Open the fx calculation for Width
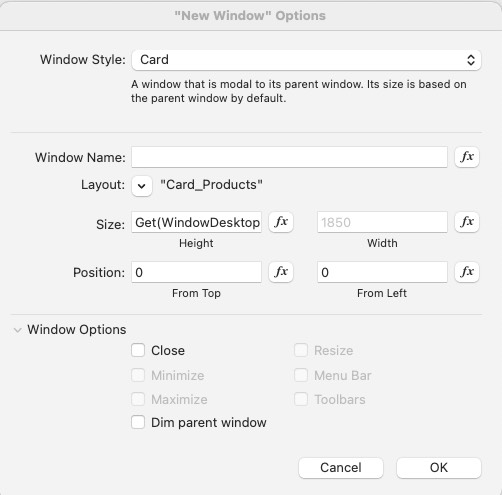This screenshot has width=502, height=495. [467, 222]
